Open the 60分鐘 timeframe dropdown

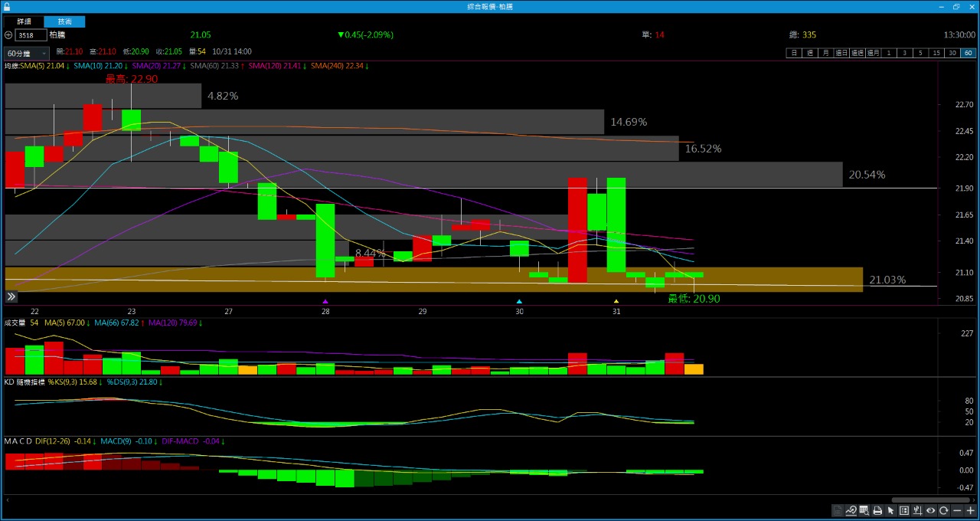(27, 54)
